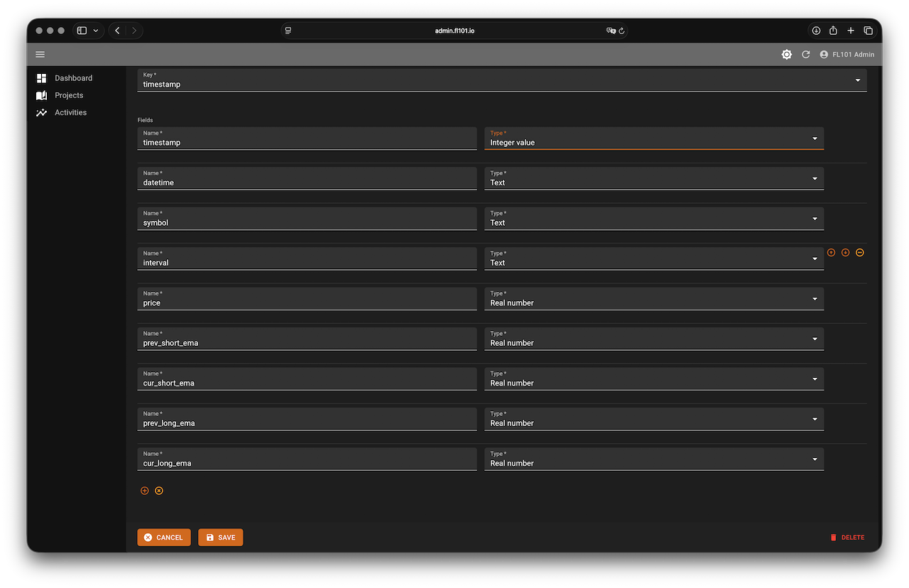
Task: Open Type dropdown for the datetime field
Action: 653,179
